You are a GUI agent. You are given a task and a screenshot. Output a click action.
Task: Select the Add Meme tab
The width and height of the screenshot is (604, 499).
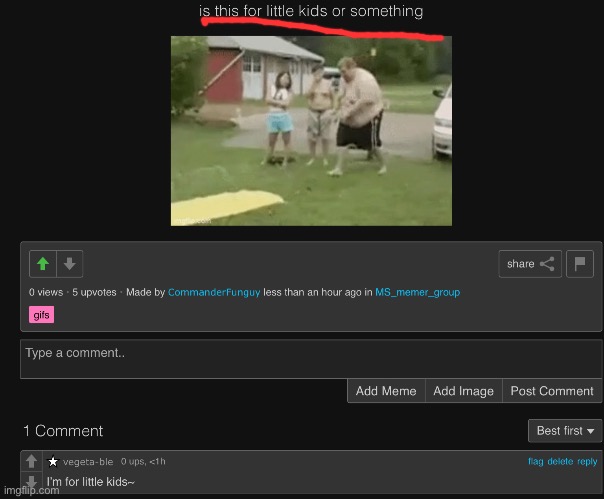[386, 391]
